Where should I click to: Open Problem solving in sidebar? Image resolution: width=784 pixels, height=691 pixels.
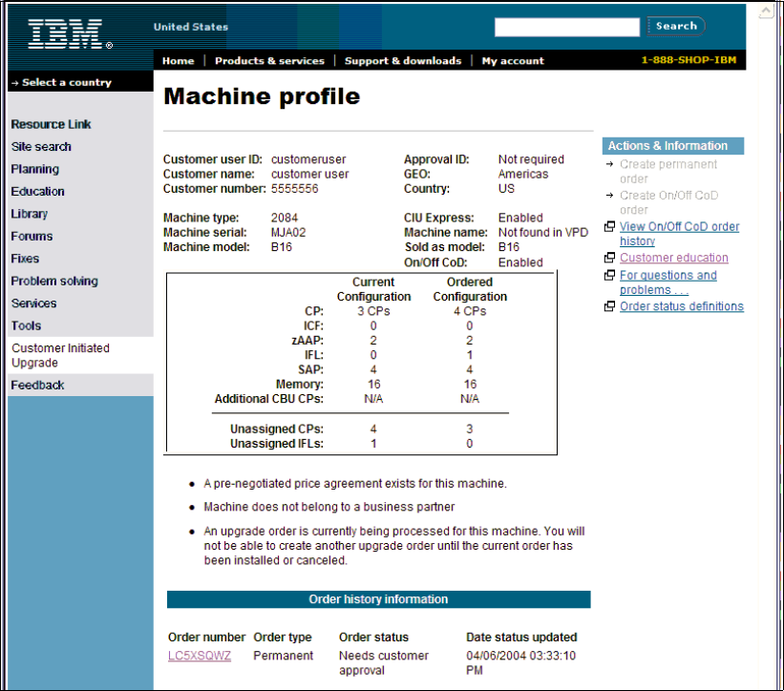pyautogui.click(x=54, y=281)
